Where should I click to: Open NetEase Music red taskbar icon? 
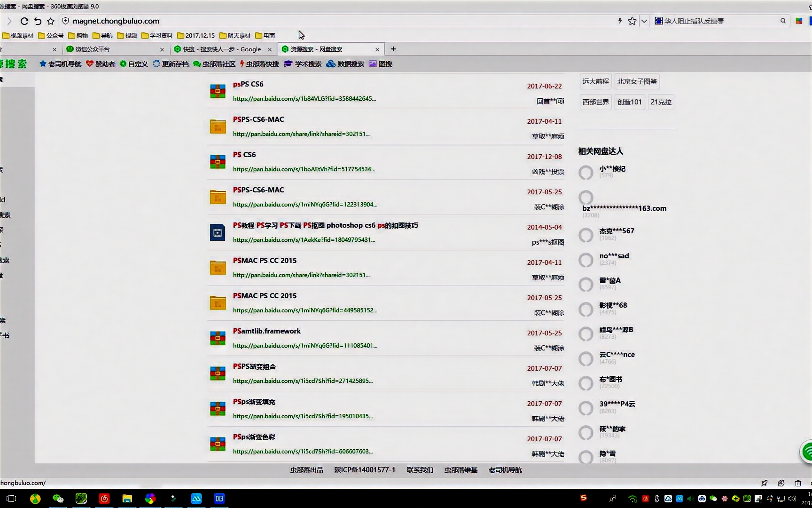pos(104,499)
